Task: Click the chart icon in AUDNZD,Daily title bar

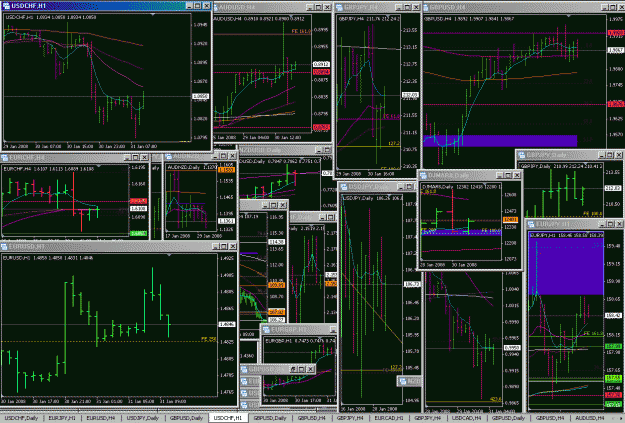Action: click(x=169, y=156)
